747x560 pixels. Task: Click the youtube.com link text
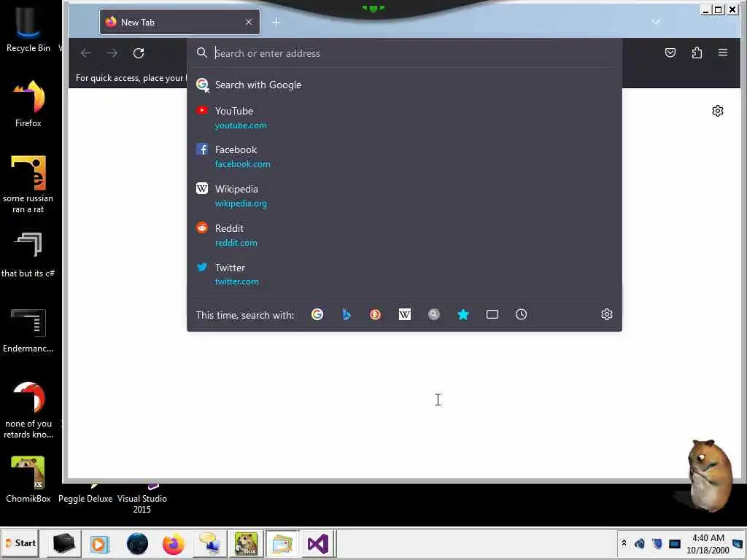pyautogui.click(x=241, y=125)
